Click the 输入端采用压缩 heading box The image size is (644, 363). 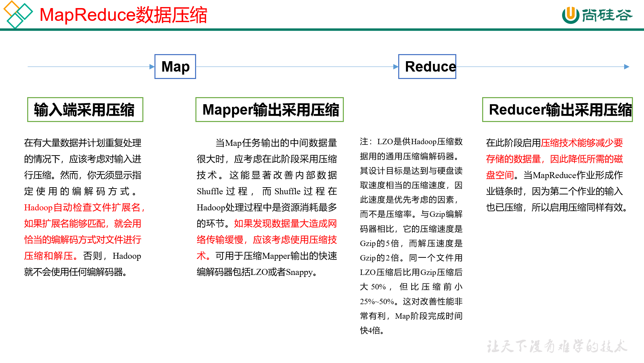[85, 110]
